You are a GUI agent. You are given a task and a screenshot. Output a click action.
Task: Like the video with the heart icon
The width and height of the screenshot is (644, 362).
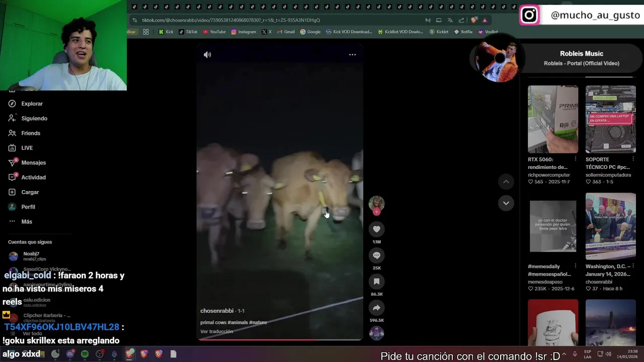click(x=376, y=229)
